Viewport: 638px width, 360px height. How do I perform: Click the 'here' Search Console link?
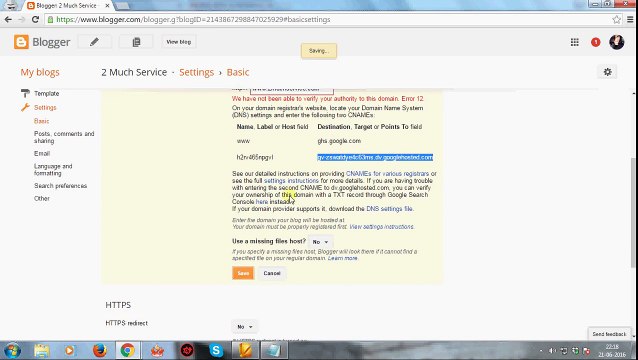[262, 202]
